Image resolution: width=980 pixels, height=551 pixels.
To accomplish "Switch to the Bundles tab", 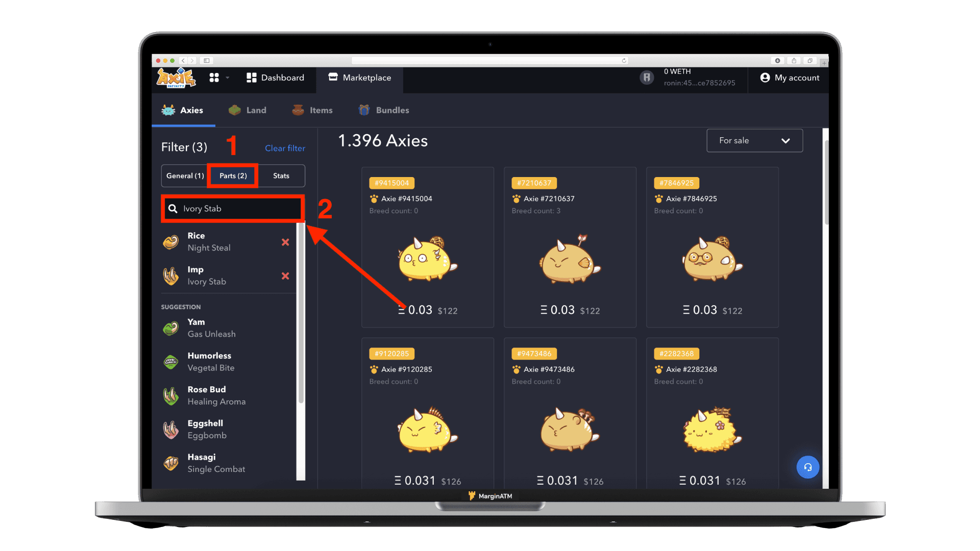I will pyautogui.click(x=383, y=110).
